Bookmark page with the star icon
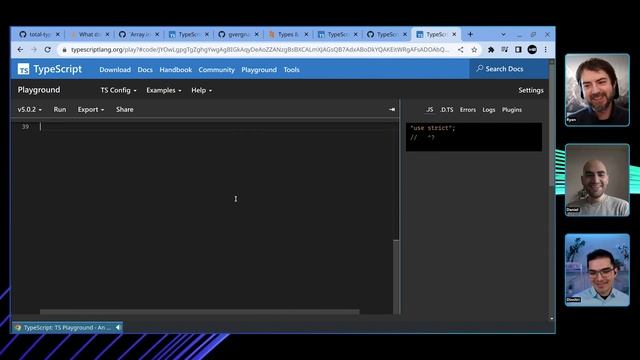Viewport: 640px width, 360px height. coord(474,50)
